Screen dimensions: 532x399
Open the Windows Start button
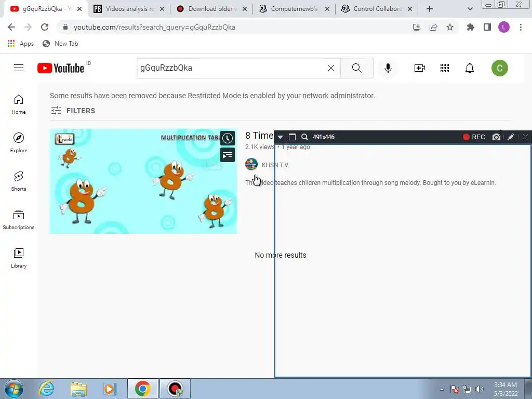click(14, 389)
